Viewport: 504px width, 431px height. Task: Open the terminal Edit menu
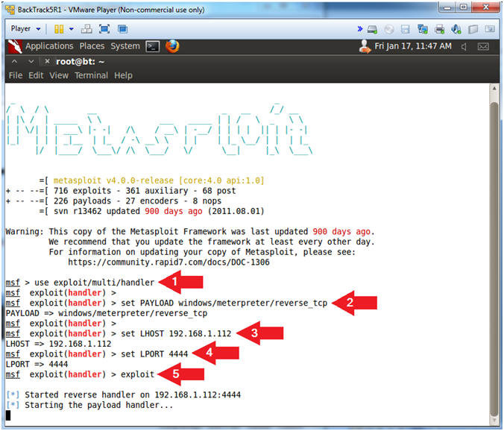click(36, 75)
